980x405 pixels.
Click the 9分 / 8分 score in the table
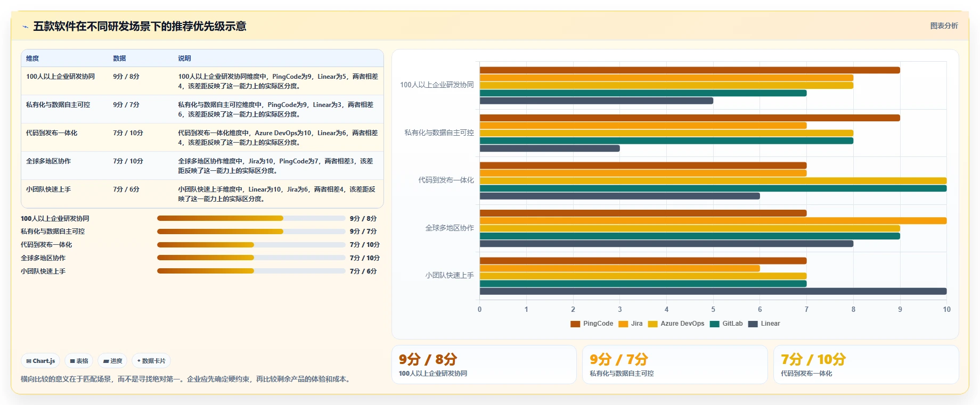126,77
